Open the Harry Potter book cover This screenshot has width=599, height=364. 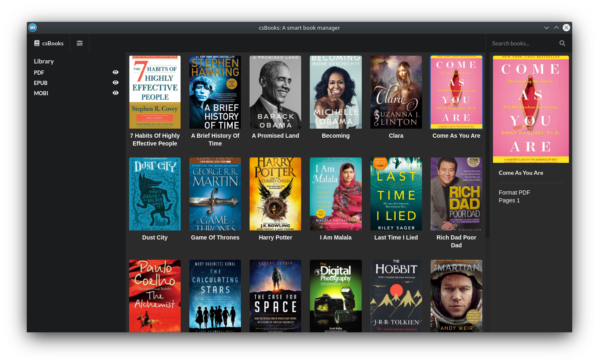tap(275, 194)
